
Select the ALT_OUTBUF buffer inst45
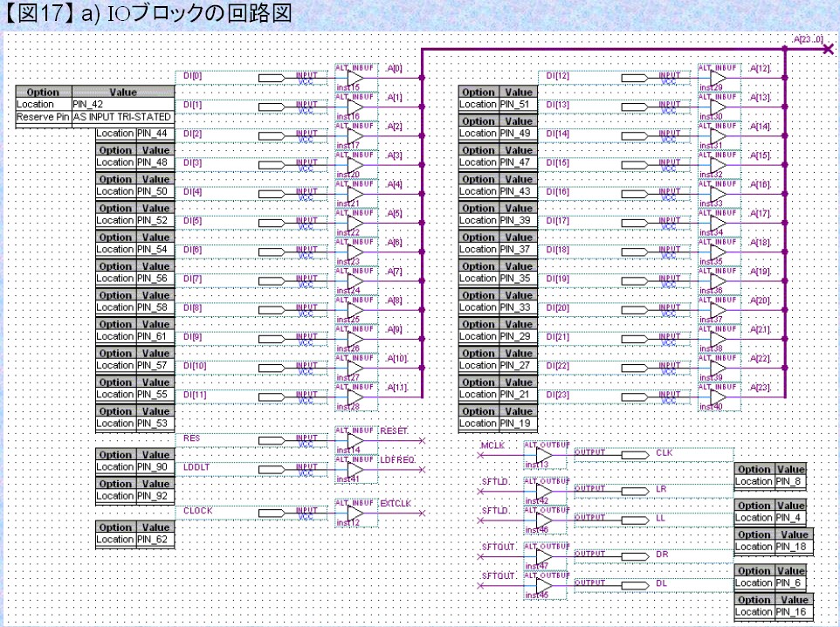tap(545, 586)
